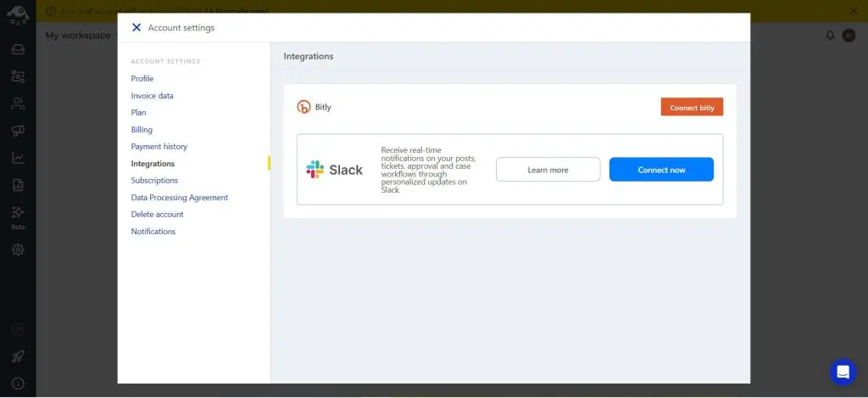Screen dimensions: 868x398
Task: Open the Profile settings section
Action: coord(142,79)
